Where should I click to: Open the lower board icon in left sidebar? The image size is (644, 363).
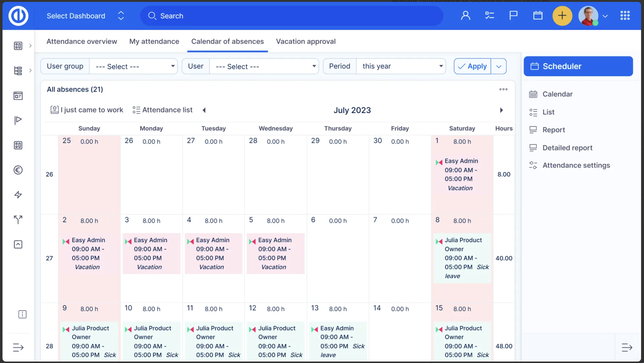(18, 145)
